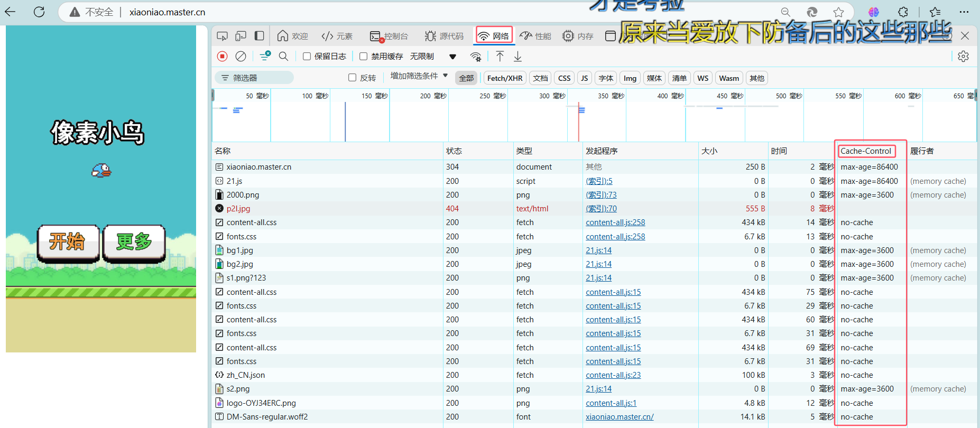Open the network search magnifier
Screen dimensions: 980x428
click(x=284, y=56)
